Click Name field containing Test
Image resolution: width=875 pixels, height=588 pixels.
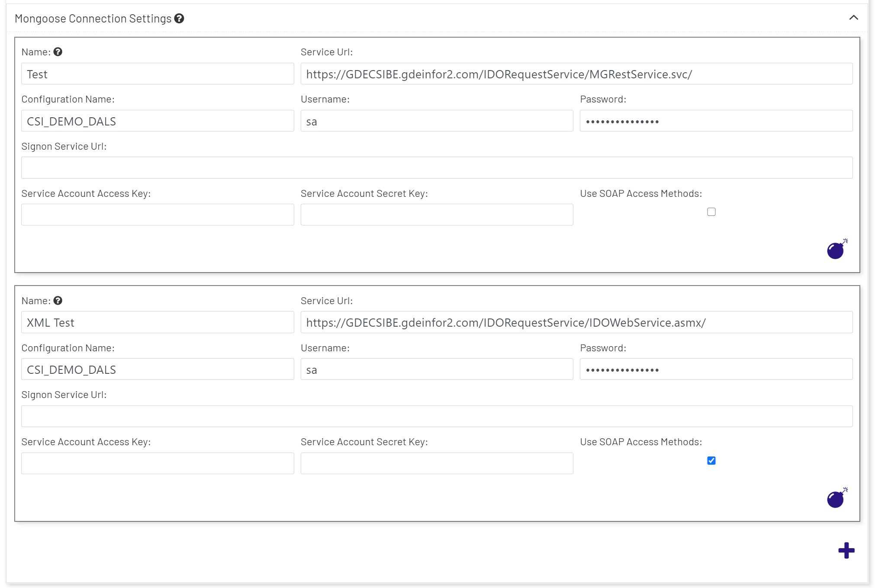(x=158, y=74)
